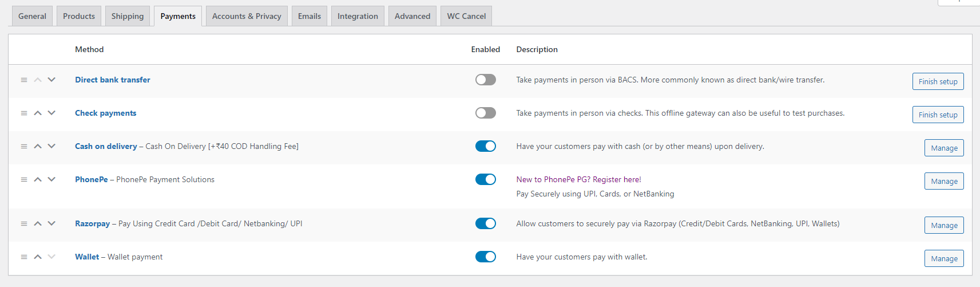Open the PhonePe method link
980x287 pixels.
pyautogui.click(x=92, y=179)
